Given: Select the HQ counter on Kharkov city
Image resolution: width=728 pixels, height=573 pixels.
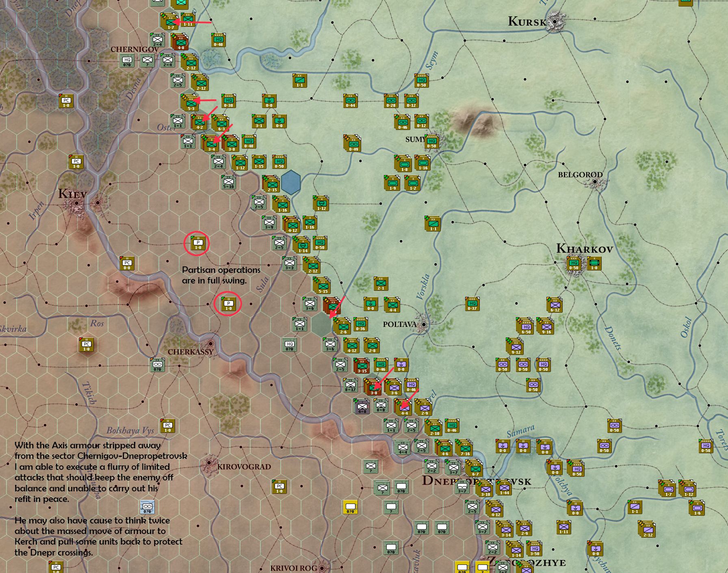Looking at the screenshot, I should 574,263.
